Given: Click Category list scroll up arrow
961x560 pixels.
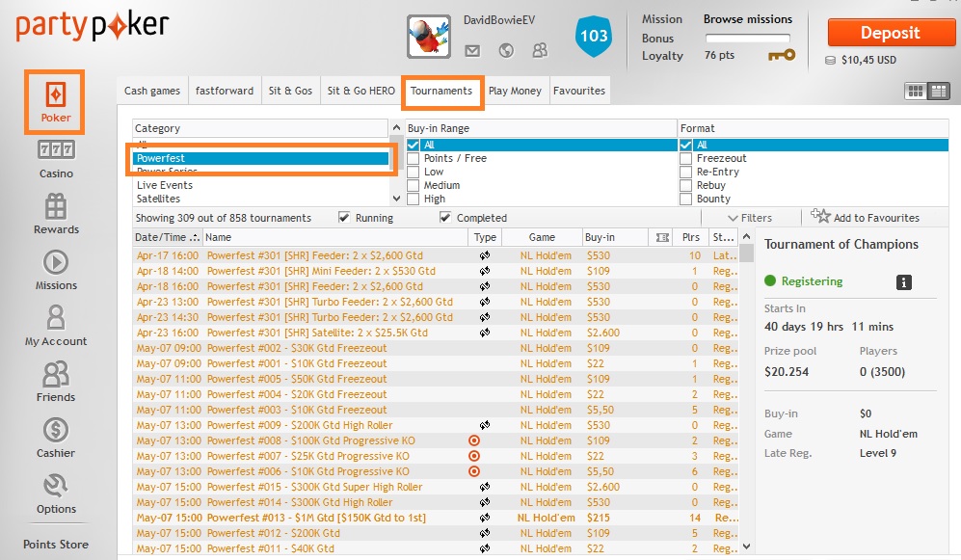Looking at the screenshot, I should point(396,127).
